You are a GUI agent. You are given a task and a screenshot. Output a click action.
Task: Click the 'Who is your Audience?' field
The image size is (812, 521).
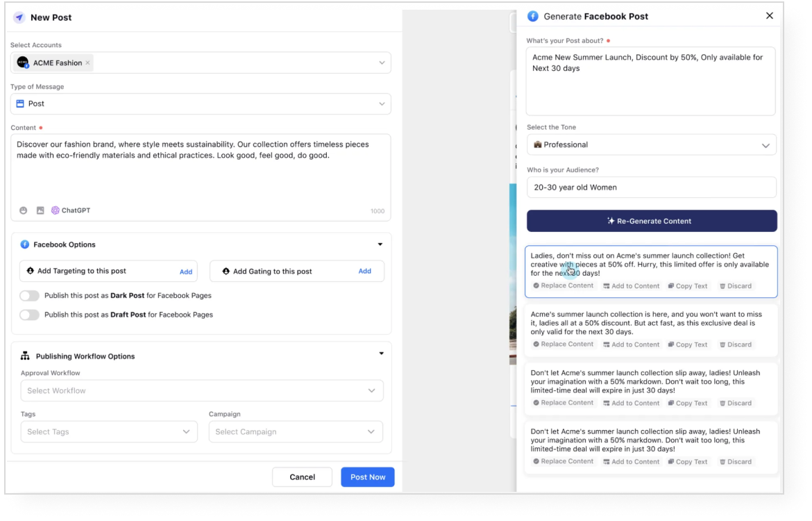[652, 187]
